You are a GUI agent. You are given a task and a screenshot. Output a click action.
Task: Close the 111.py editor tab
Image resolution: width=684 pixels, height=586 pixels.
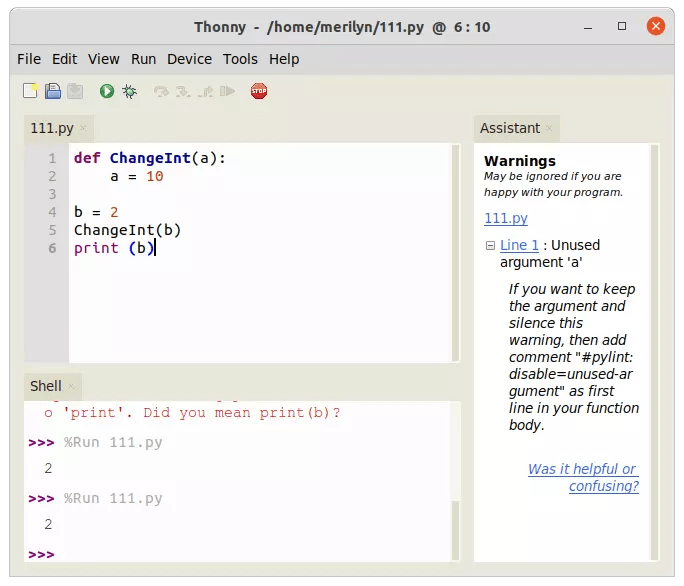[83, 128]
